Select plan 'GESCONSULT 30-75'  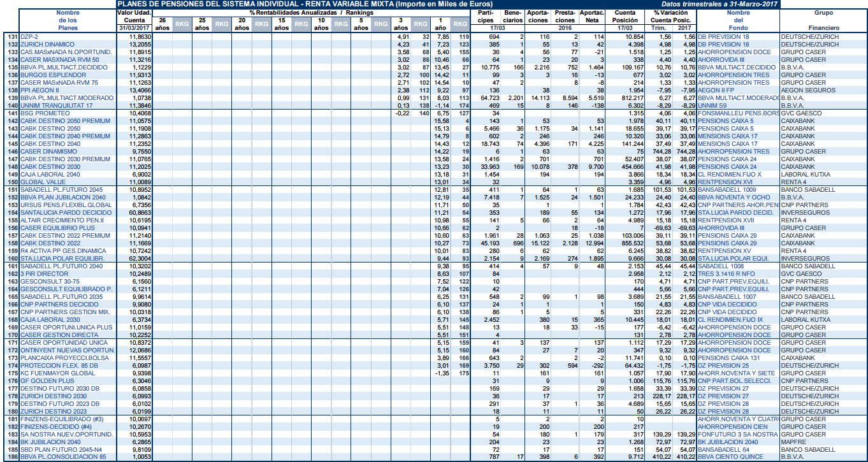[50, 282]
